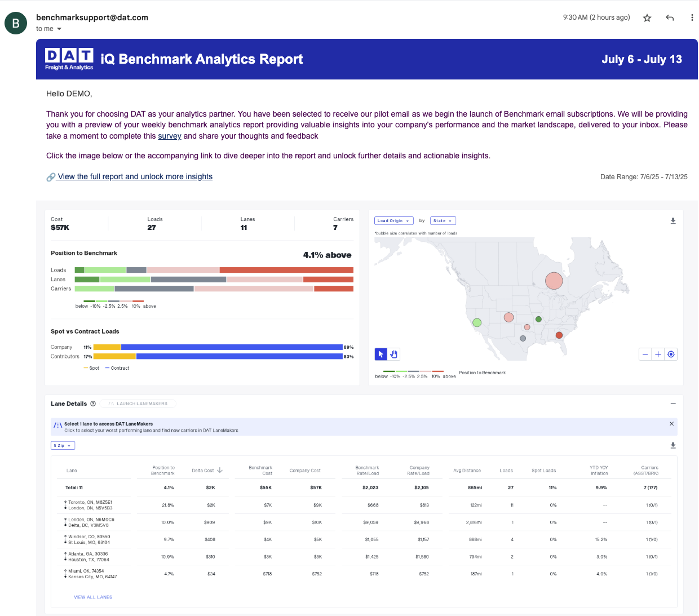The height and width of the screenshot is (616, 699).
Task: Collapse the Lane Details panel
Action: (673, 404)
